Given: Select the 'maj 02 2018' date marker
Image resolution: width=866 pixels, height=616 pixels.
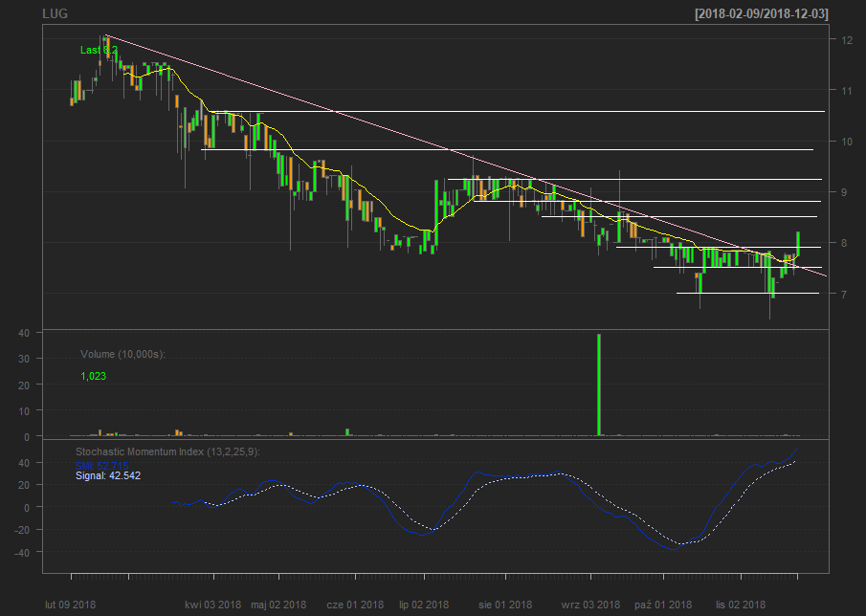Looking at the screenshot, I should click(x=278, y=605).
